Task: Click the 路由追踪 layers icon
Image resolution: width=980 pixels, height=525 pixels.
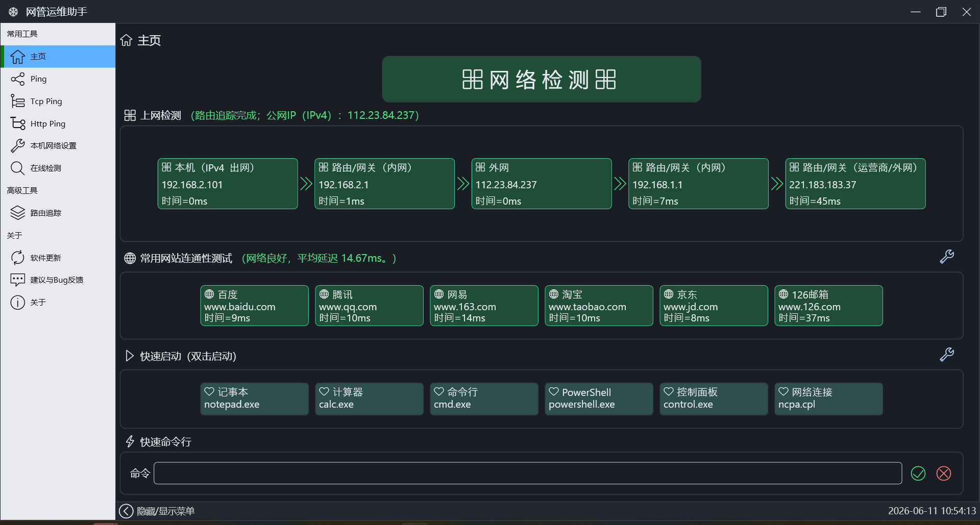Action: point(18,213)
